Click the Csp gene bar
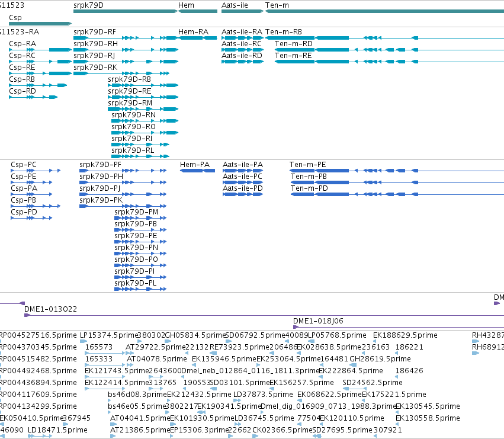 click(40, 24)
